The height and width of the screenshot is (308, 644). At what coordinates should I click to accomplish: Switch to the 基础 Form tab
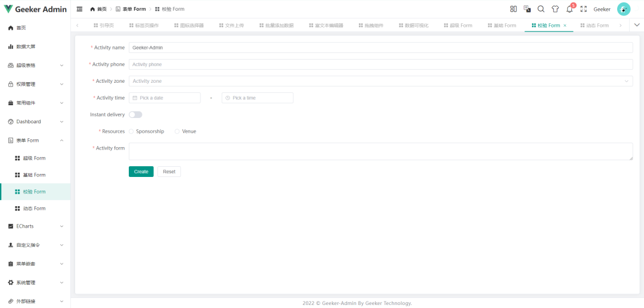[502, 26]
